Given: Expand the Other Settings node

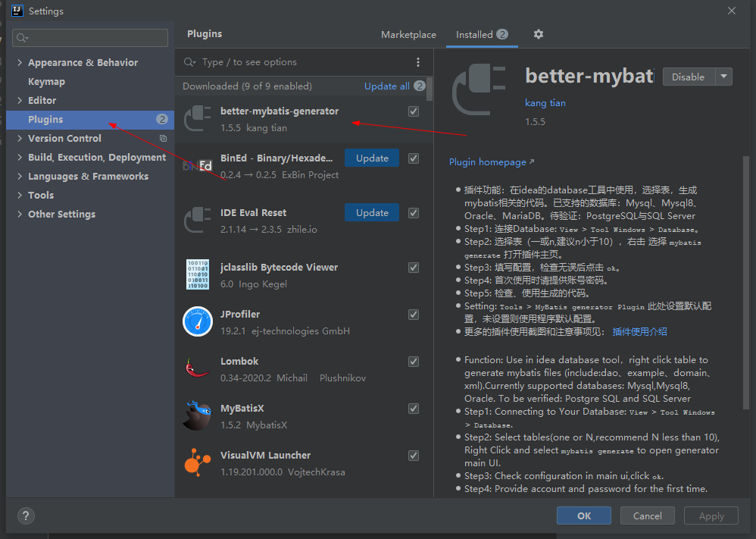Looking at the screenshot, I should (x=20, y=214).
